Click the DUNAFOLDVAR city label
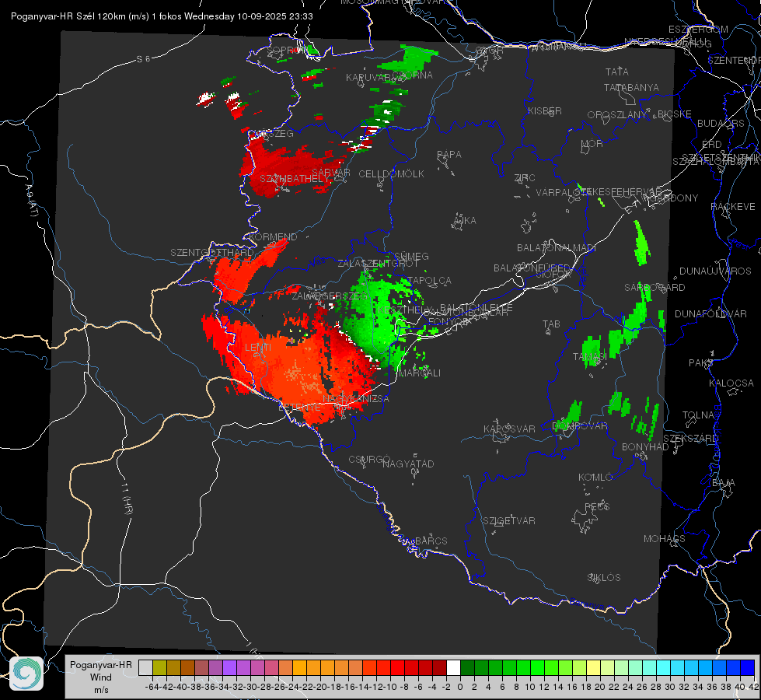Image resolution: width=761 pixels, height=700 pixels. (x=710, y=313)
